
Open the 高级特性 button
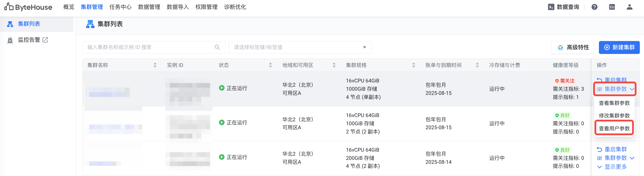(x=572, y=47)
